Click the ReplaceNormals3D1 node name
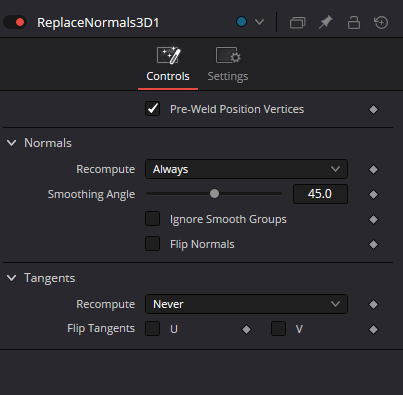The width and height of the screenshot is (403, 395). [98, 23]
